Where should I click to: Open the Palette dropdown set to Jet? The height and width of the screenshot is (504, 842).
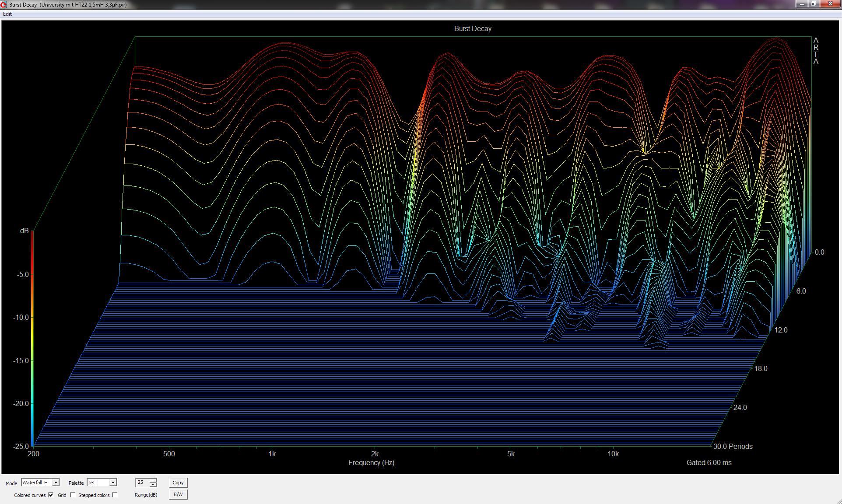[113, 483]
